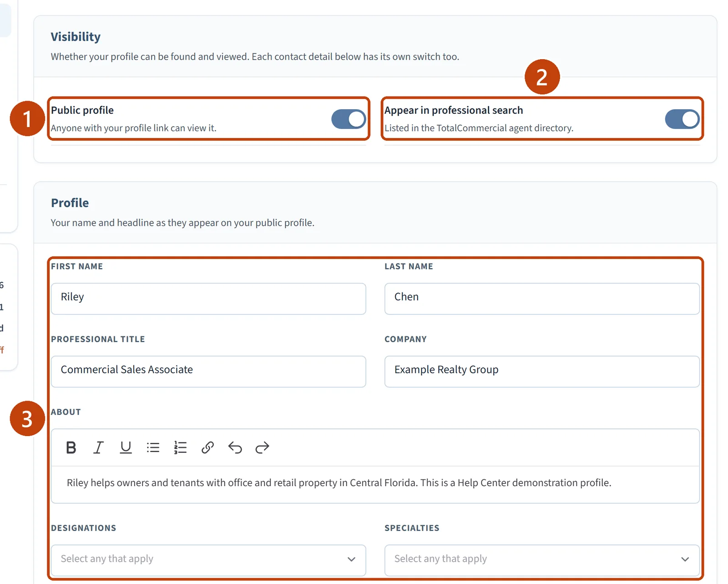Viewport: 728px width, 584px height.
Task: Click the ABOUT field label
Action: click(66, 412)
